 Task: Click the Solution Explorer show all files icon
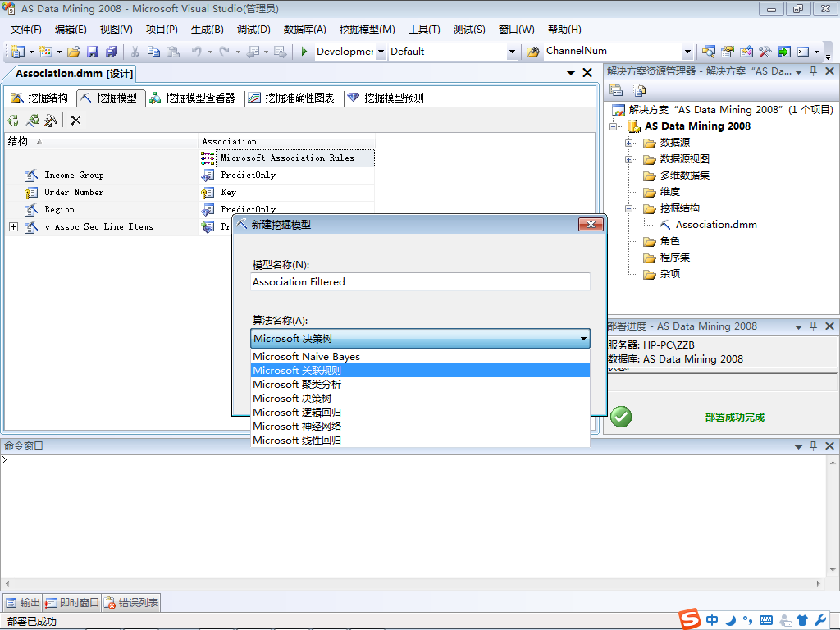tap(639, 90)
